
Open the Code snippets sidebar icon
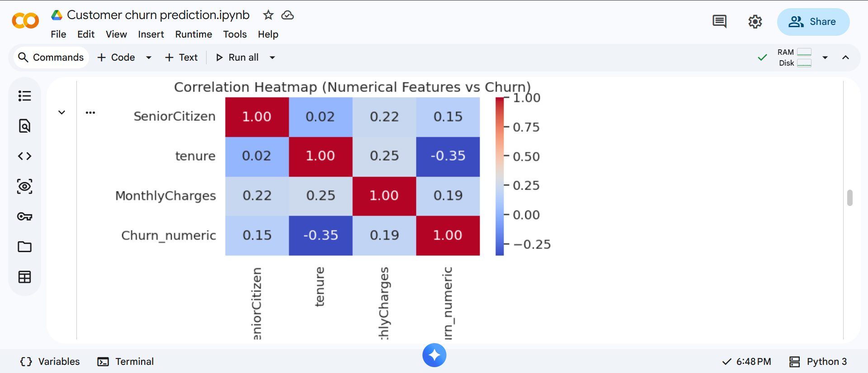[24, 156]
